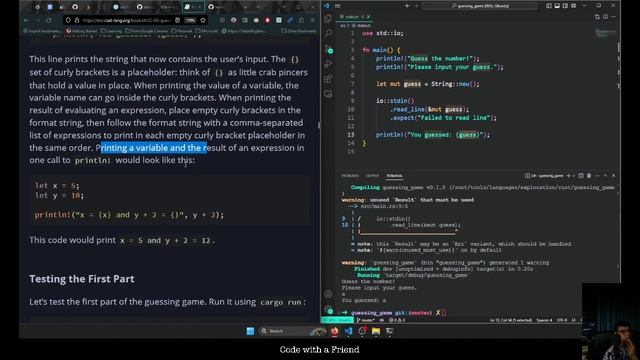Open the Search view in VS Code
This screenshot has height=360, width=640.
point(328,34)
